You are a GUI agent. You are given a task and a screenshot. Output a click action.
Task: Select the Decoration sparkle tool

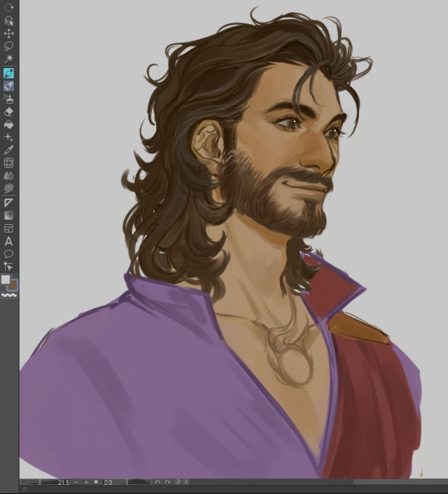click(x=9, y=137)
